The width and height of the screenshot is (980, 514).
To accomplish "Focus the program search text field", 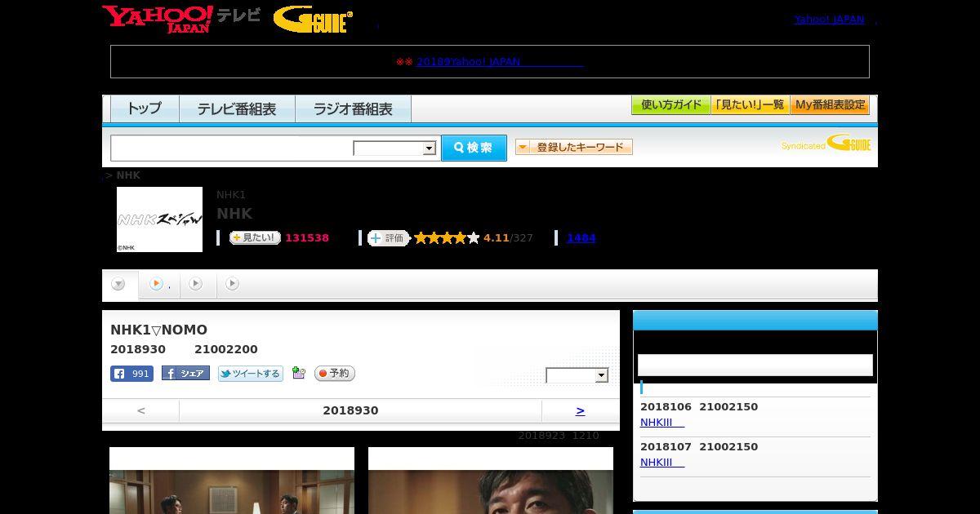I will [x=232, y=148].
